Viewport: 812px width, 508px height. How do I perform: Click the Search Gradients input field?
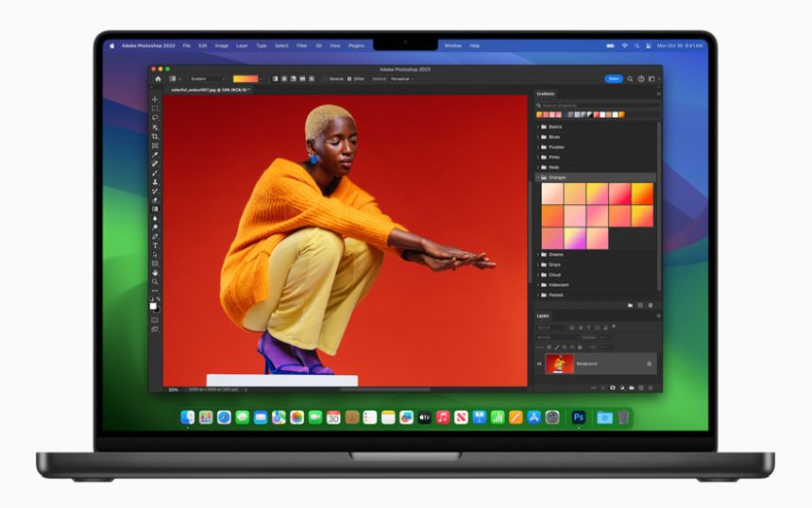click(597, 106)
